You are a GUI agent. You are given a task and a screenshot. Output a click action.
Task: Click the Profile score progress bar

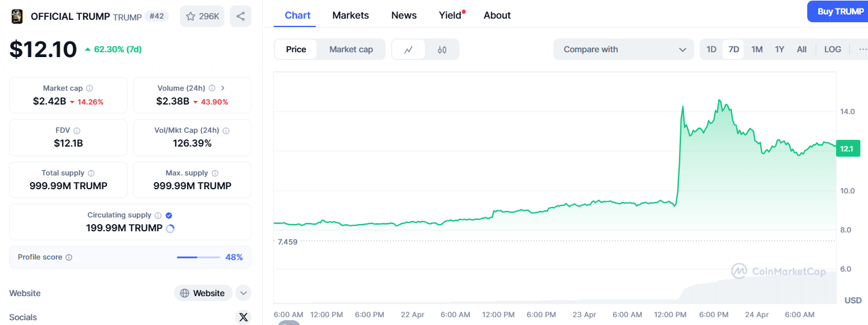point(199,257)
